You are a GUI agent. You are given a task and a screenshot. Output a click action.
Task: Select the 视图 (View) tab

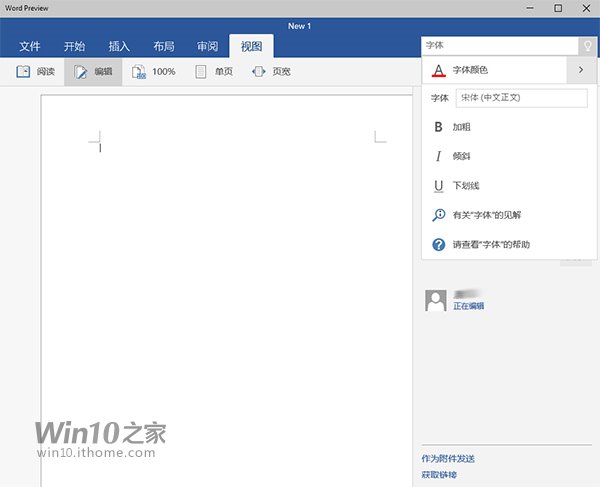pos(251,46)
